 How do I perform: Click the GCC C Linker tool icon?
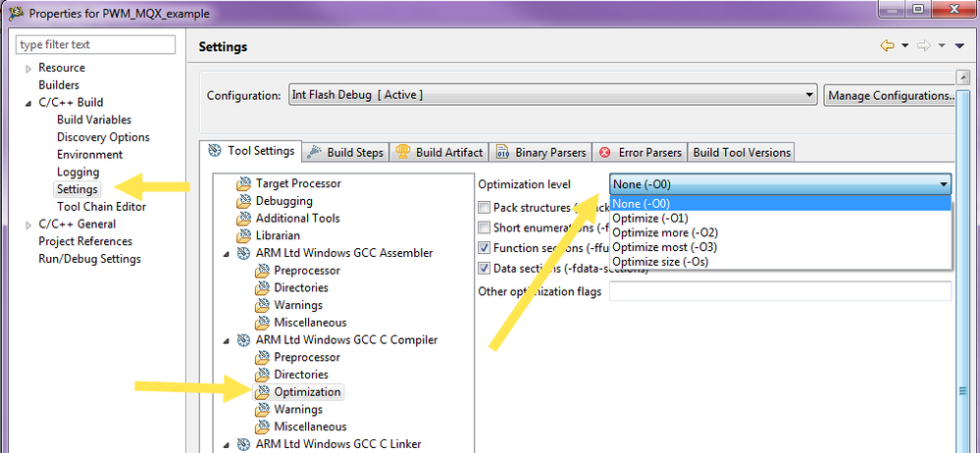(243, 444)
